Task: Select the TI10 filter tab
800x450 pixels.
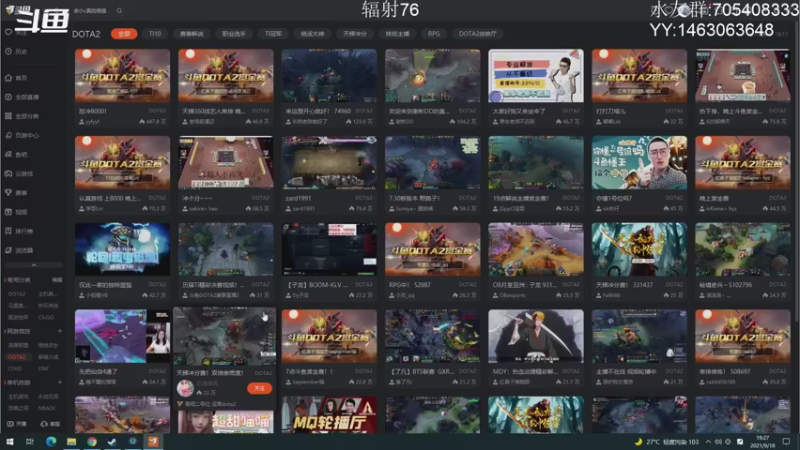Action: click(155, 34)
